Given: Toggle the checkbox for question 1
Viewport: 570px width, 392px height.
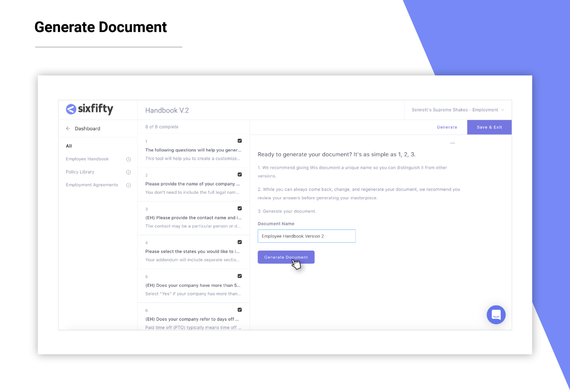Looking at the screenshot, I should [240, 141].
